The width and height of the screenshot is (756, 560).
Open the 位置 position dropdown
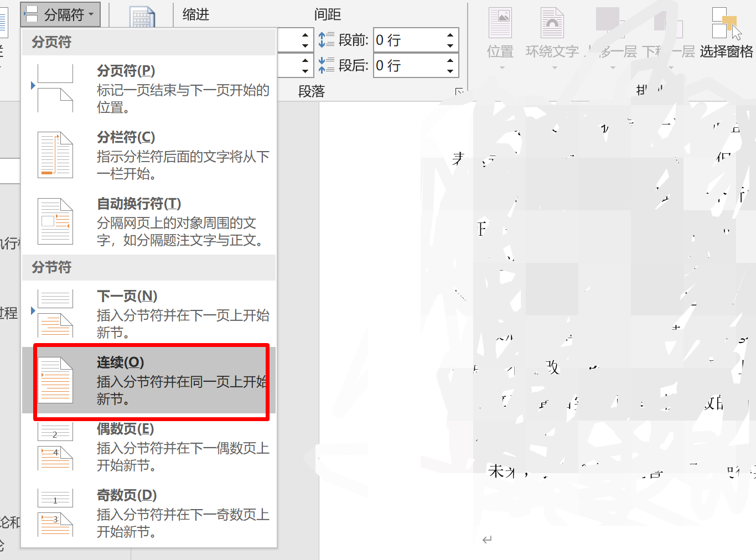click(500, 39)
